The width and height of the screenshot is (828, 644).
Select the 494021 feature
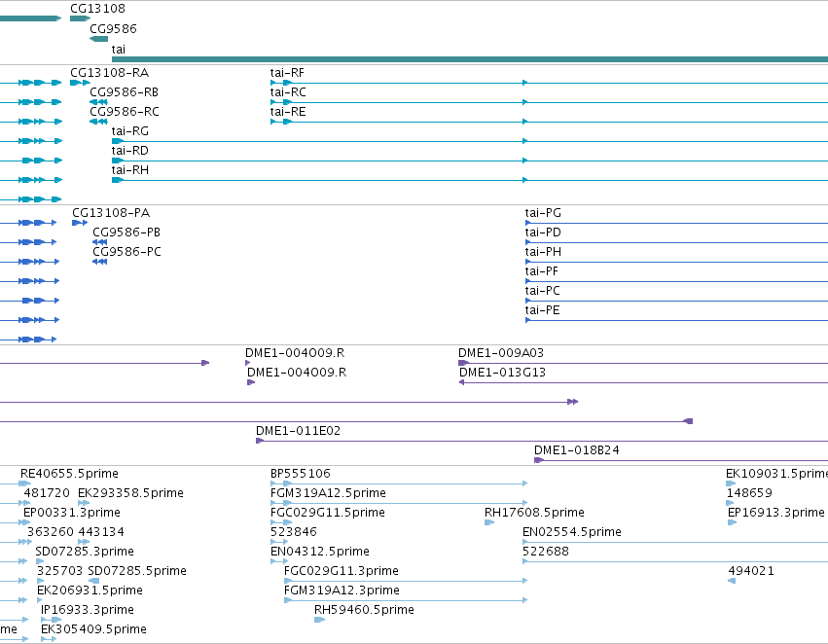[751, 571]
